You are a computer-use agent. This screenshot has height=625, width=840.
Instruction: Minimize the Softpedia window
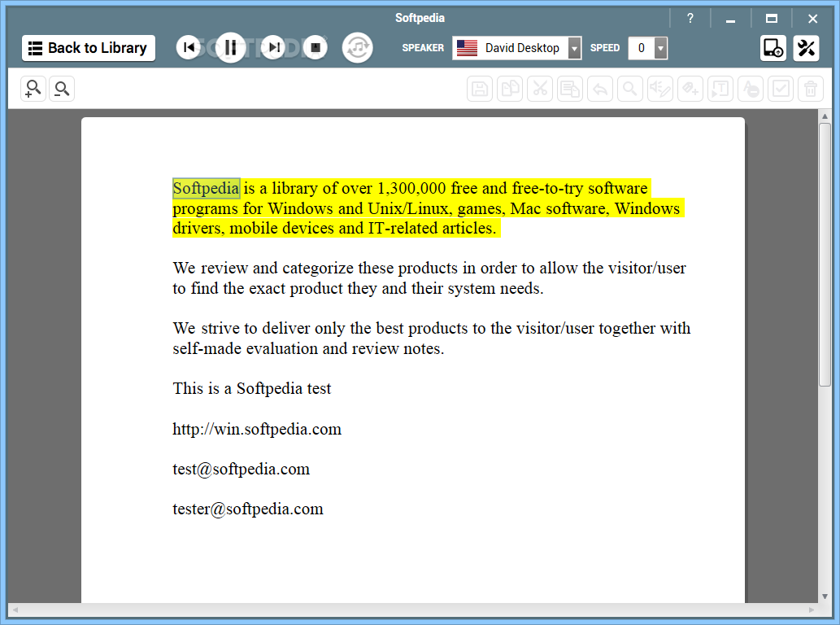click(x=730, y=19)
